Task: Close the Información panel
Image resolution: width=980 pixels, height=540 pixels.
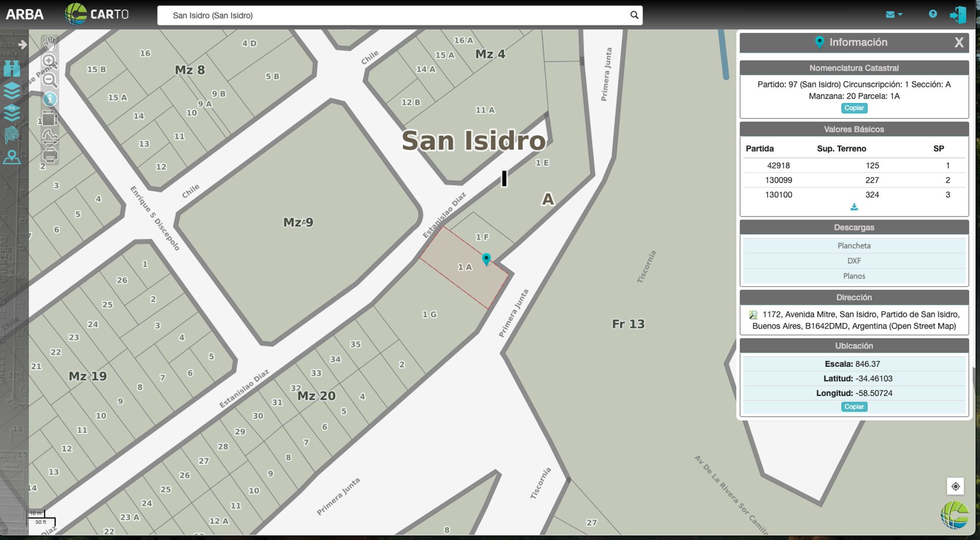Action: click(x=959, y=43)
